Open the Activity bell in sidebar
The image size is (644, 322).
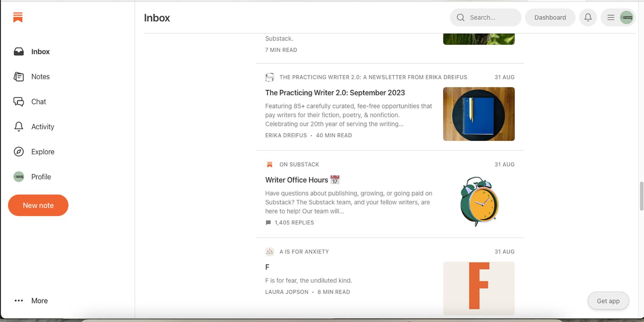click(19, 127)
